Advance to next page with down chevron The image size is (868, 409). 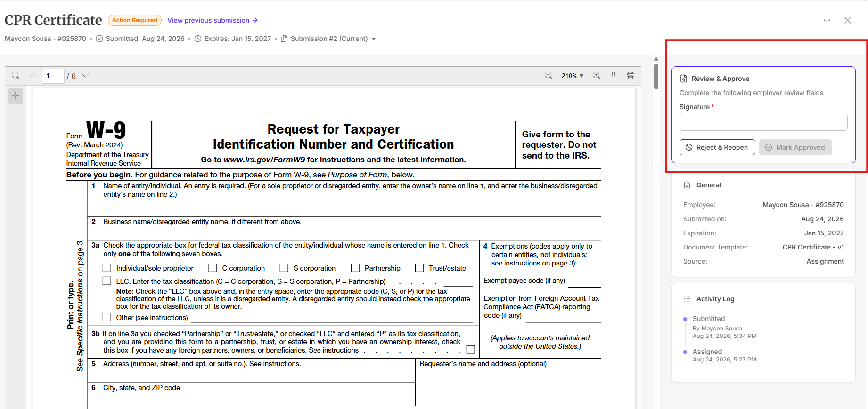(x=85, y=75)
